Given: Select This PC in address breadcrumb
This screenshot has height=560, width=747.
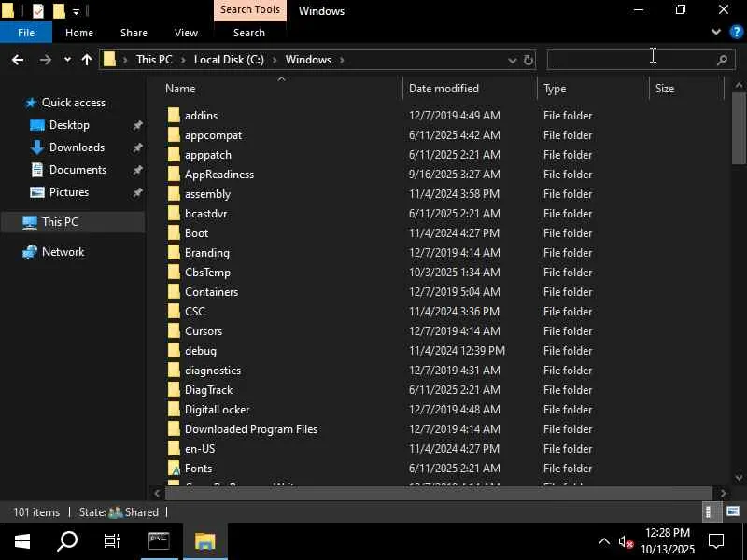Looking at the screenshot, I should (154, 60).
